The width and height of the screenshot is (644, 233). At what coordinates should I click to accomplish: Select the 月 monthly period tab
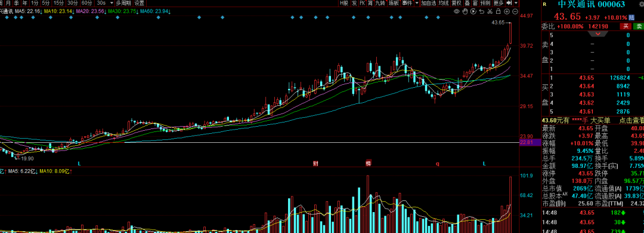click(x=8, y=3)
